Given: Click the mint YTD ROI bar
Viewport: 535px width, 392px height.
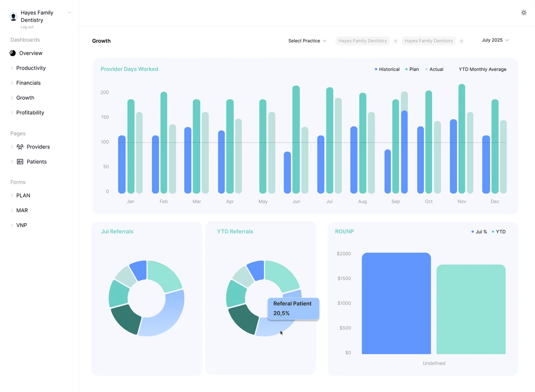Looking at the screenshot, I should coord(471,309).
